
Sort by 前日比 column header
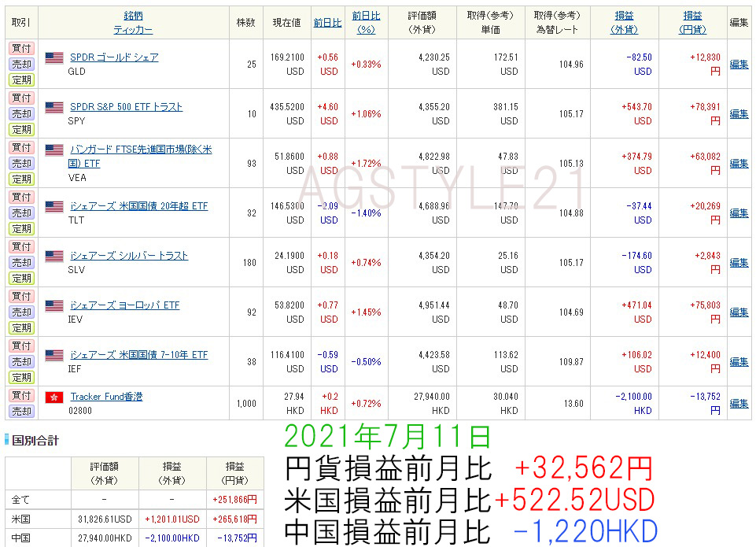tap(327, 23)
